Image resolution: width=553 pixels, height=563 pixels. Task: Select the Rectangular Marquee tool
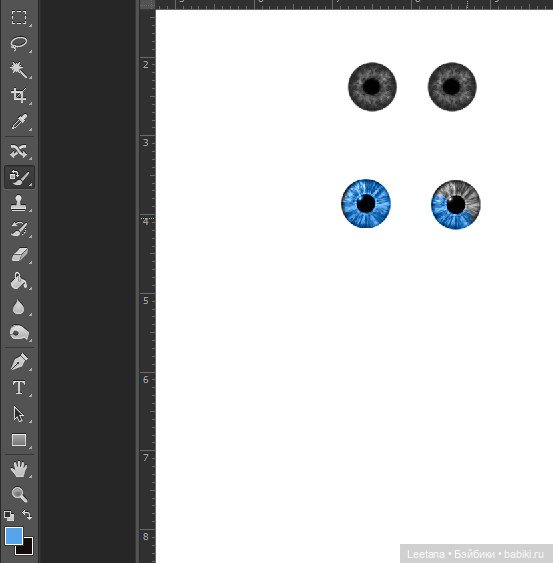(19, 18)
